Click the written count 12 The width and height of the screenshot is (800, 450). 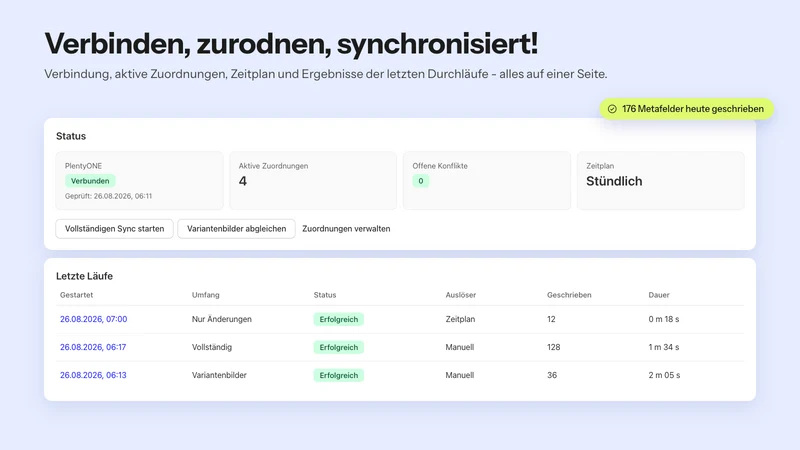(x=551, y=319)
